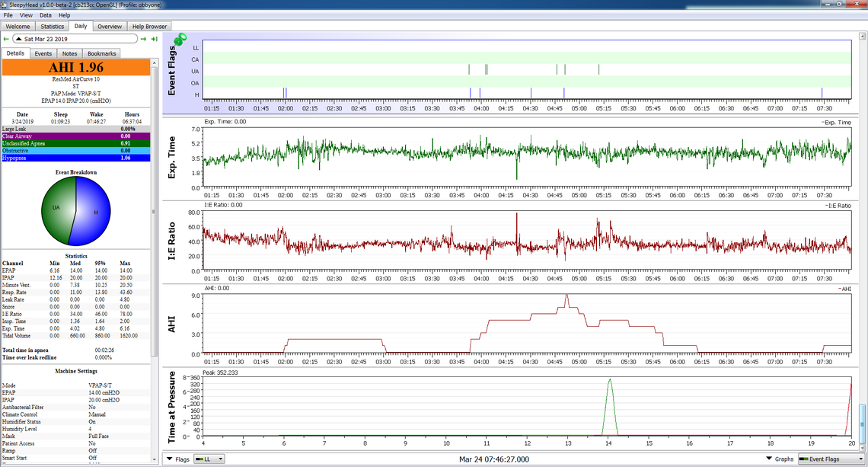Image resolution: width=868 pixels, height=467 pixels.
Task: Click the blue Hypopnea row
Action: tap(76, 158)
